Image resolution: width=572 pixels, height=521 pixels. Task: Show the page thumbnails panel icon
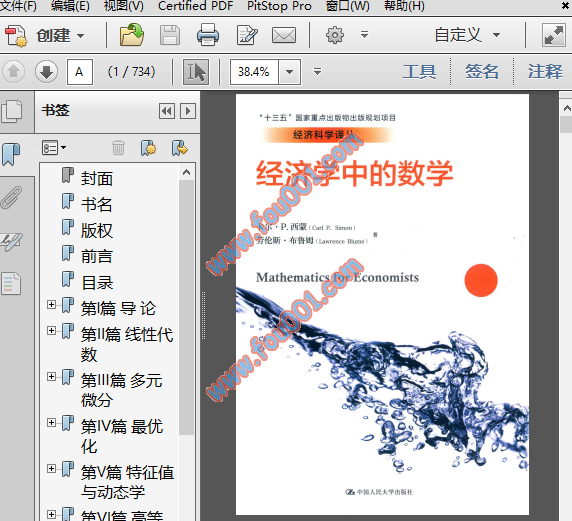(12, 111)
